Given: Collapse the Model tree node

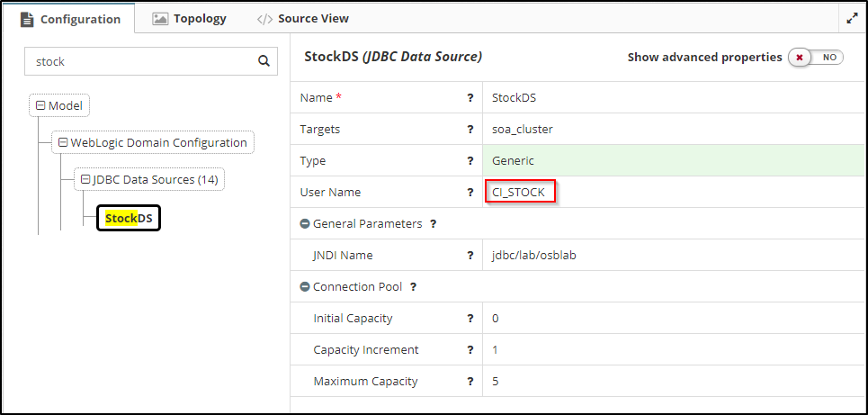Looking at the screenshot, I should click(x=40, y=105).
